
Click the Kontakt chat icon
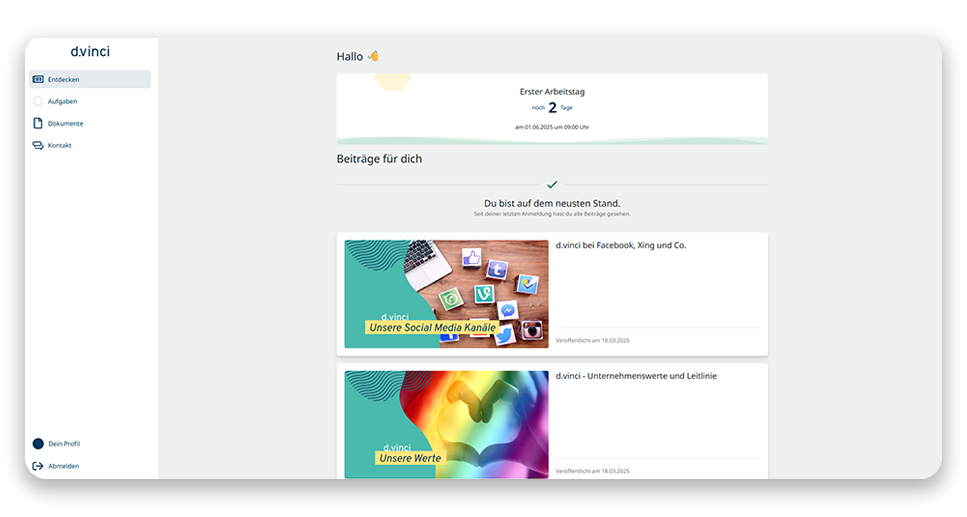(x=38, y=146)
